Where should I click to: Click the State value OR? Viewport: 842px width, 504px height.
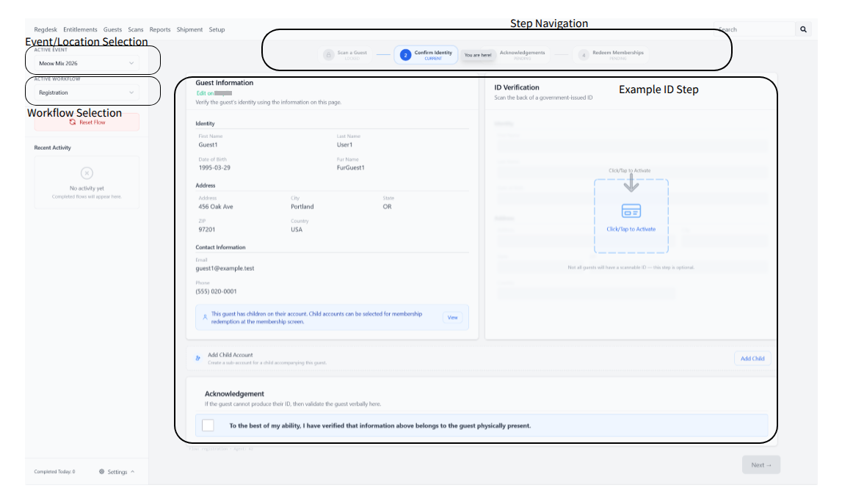tap(387, 207)
